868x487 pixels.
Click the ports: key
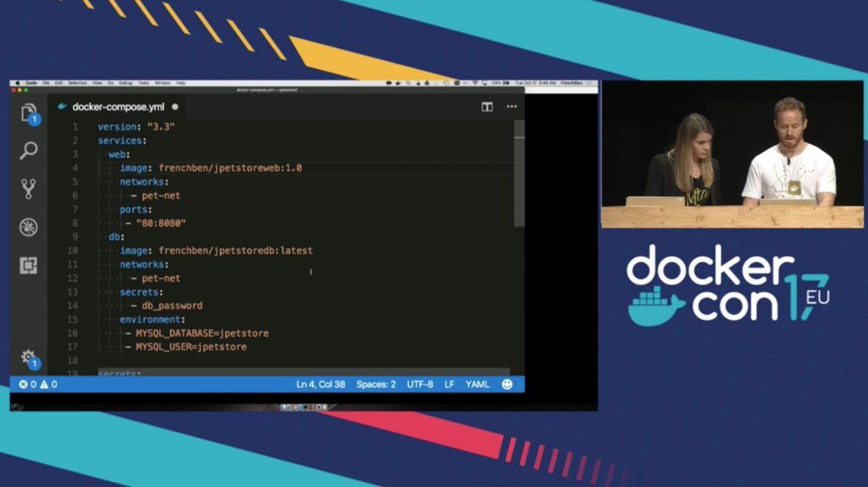click(136, 210)
